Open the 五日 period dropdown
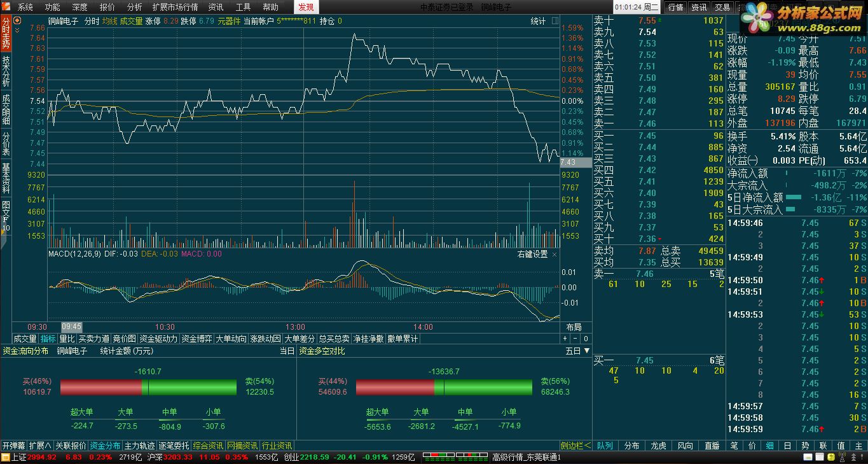Screen dimensions: 868x464 [x=578, y=351]
